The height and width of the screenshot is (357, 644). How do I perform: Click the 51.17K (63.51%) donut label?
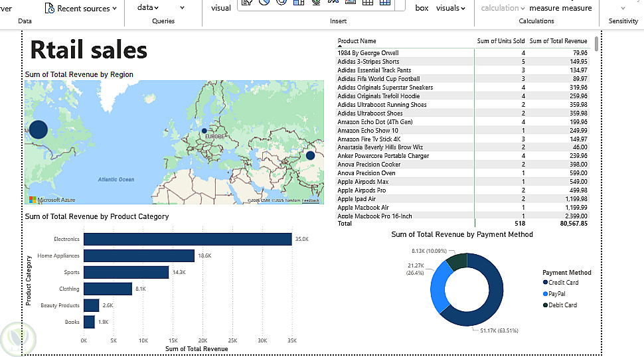point(499,330)
